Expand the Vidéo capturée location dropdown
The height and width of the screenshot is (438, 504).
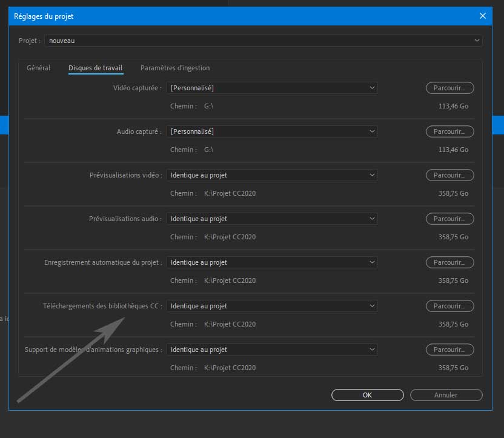pyautogui.click(x=272, y=88)
